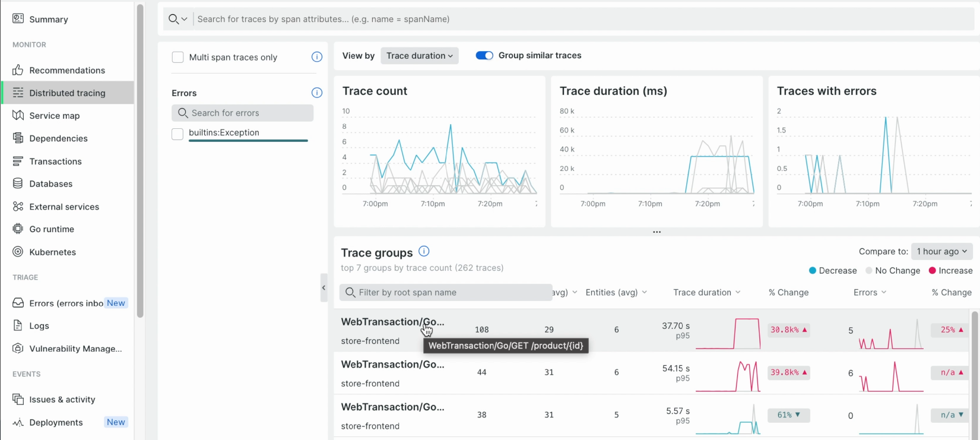
Task: Click the info icon next to Trace groups
Action: point(424,251)
